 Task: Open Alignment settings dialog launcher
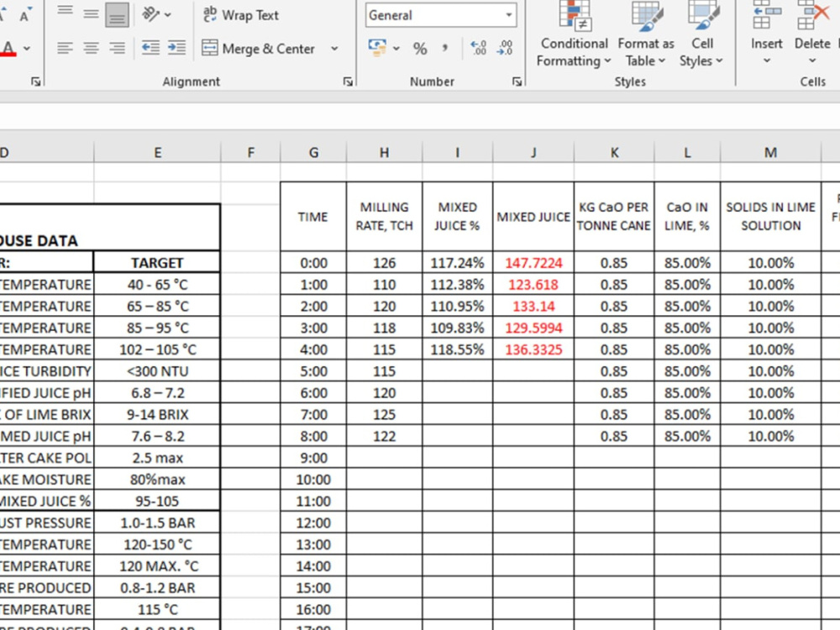coord(348,81)
